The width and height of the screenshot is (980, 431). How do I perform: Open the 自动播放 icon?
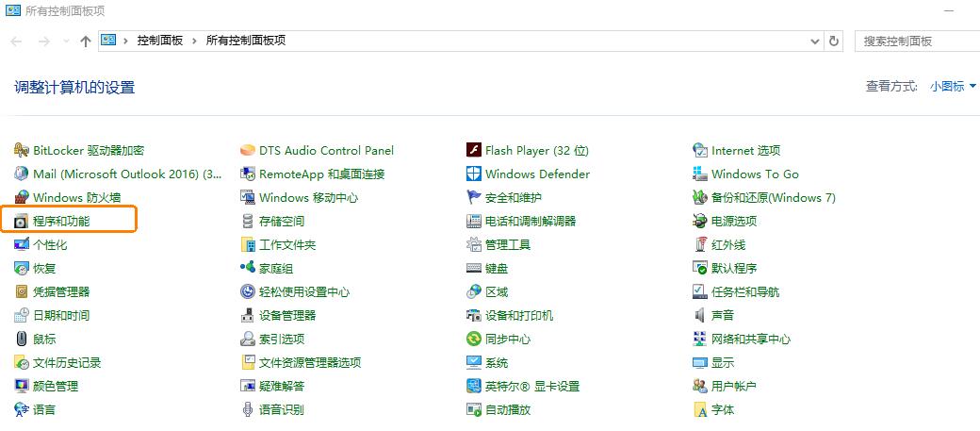click(x=474, y=409)
